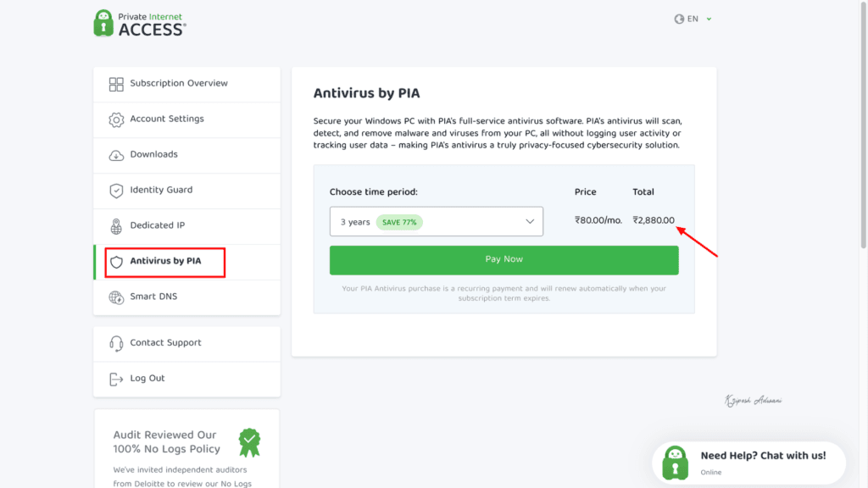This screenshot has width=868, height=488.
Task: Click the language dropdown green arrow
Action: [709, 19]
